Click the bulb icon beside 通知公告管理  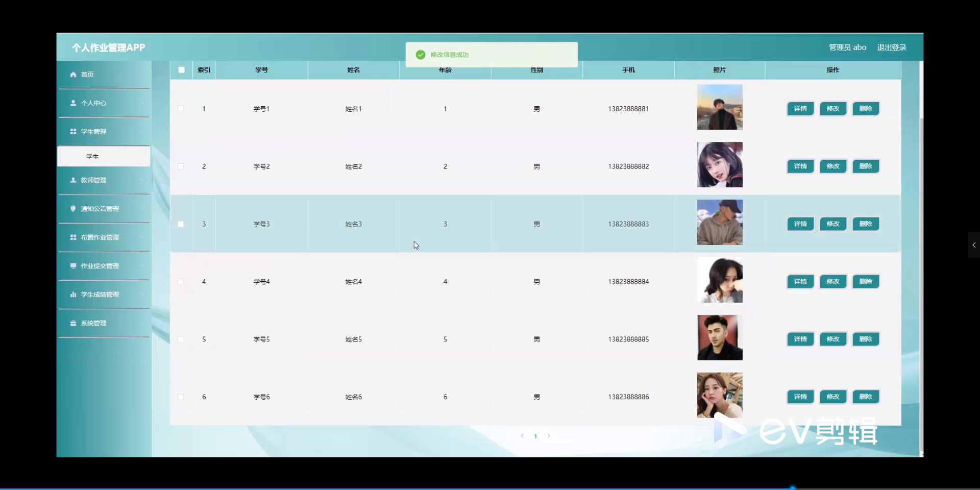(73, 209)
